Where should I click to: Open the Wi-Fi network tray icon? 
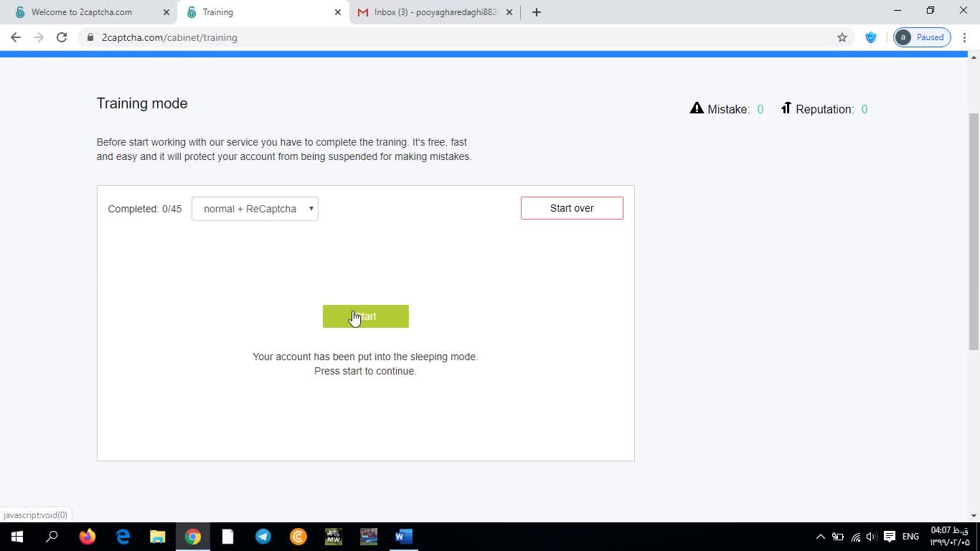856,537
